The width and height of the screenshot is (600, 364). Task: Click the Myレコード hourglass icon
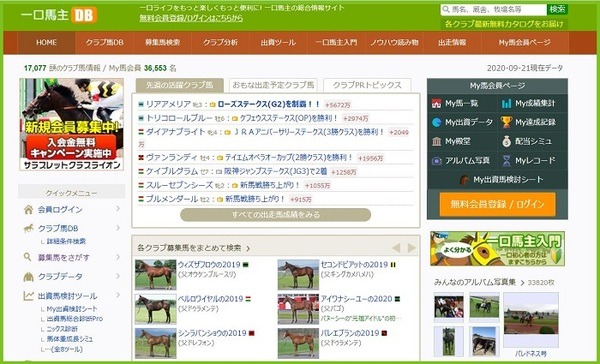click(x=506, y=160)
